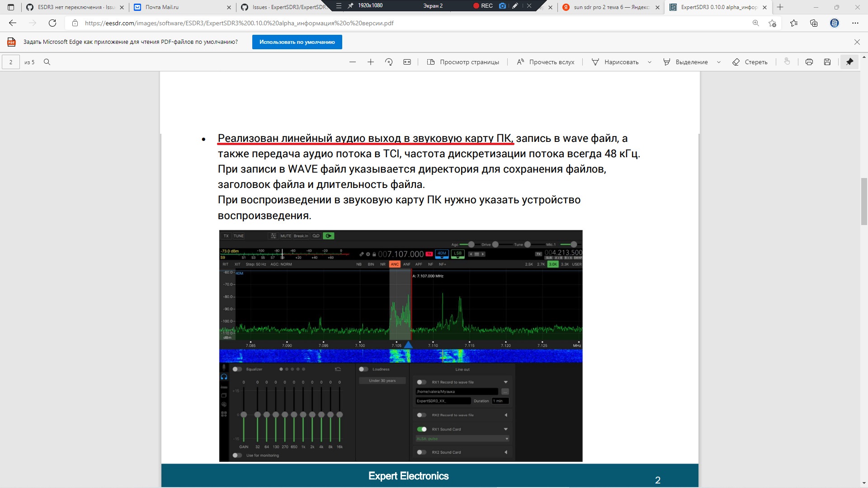868x488 pixels.
Task: Enable RX1 Record to wave file toggle
Action: [422, 382]
